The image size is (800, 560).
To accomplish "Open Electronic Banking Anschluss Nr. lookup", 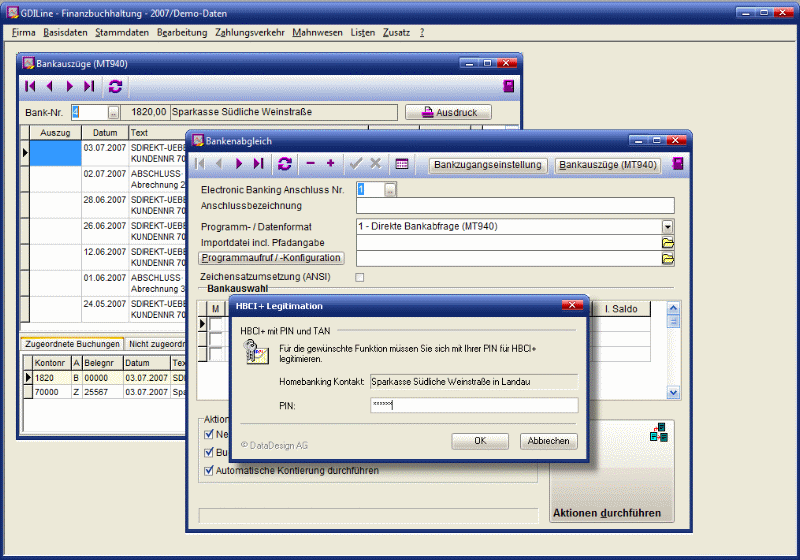I will coord(390,189).
